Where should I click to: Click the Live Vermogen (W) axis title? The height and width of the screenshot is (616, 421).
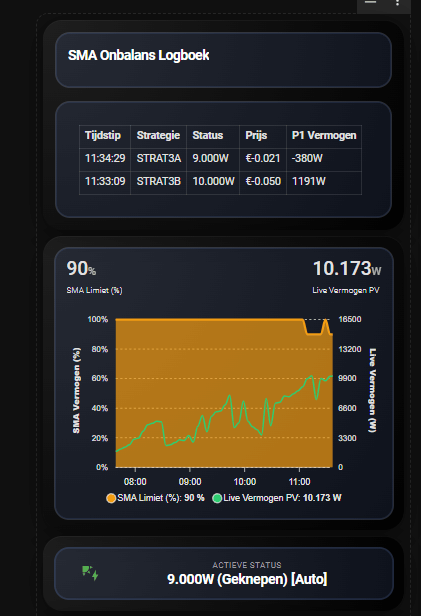coord(372,390)
